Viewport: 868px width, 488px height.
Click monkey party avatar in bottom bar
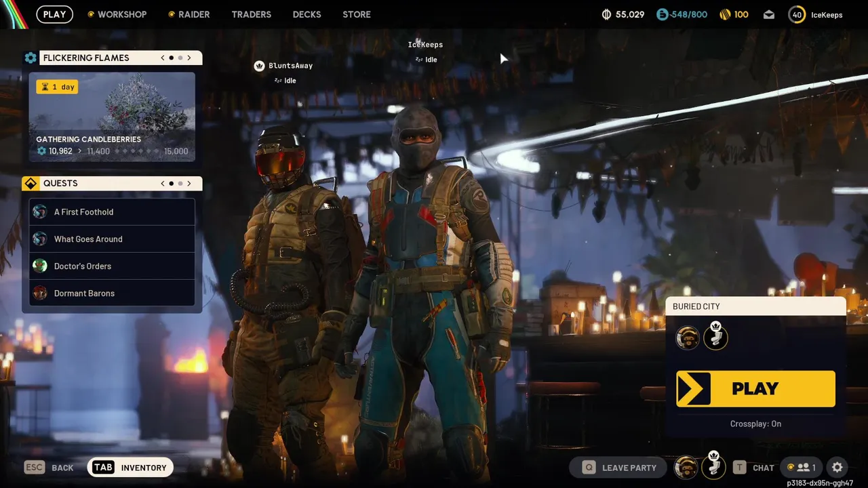[686, 467]
